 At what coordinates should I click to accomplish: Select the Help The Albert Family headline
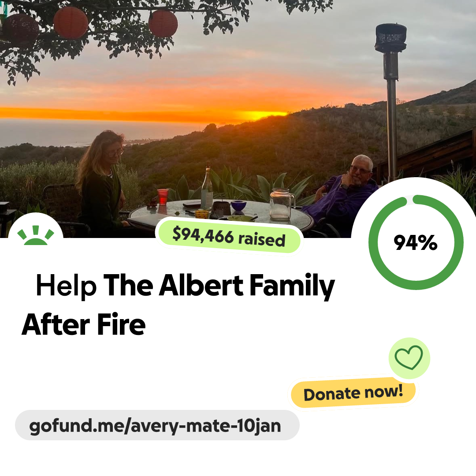(x=185, y=285)
